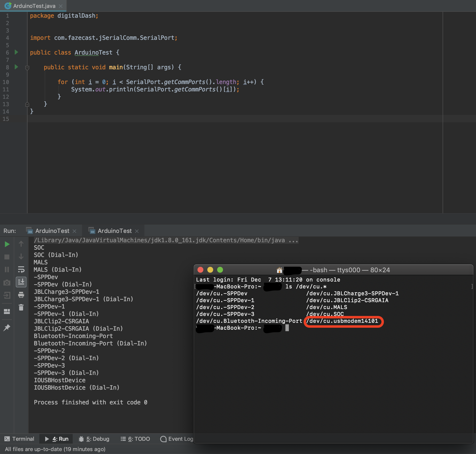Run ArduinoTest class from gutter arrow on line 6
The image size is (476, 454).
pos(16,52)
